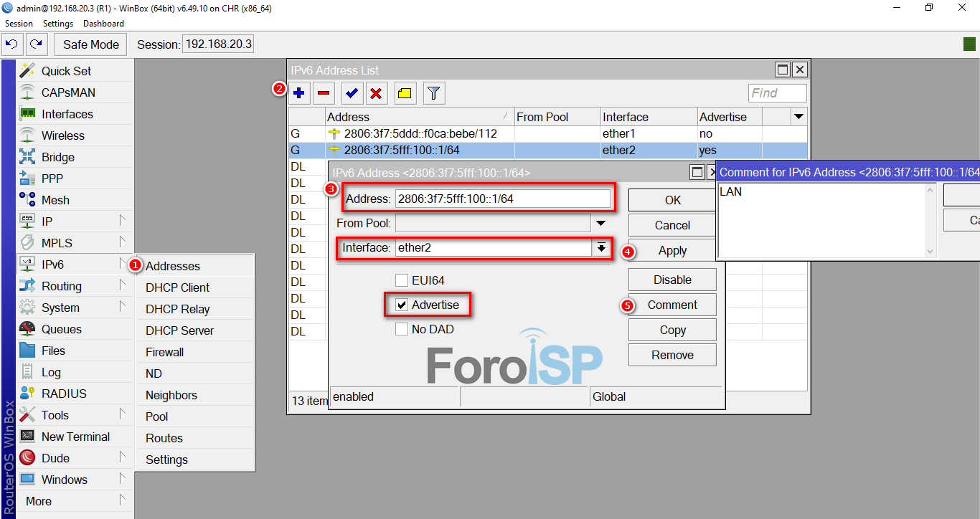Click the red X disable icon

(375, 92)
